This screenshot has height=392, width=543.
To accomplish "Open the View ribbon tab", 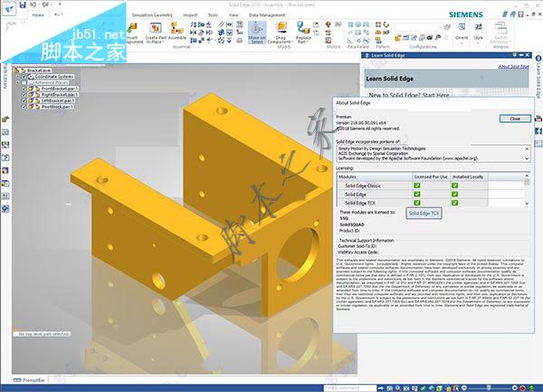I will (233, 14).
